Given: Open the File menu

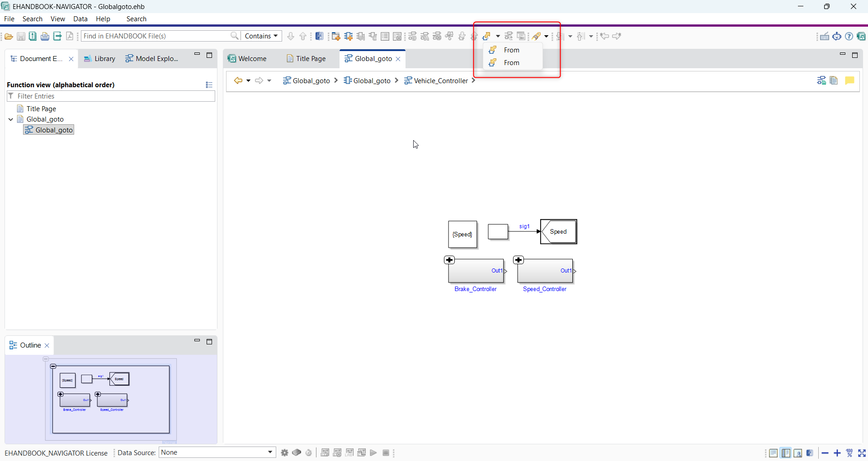Looking at the screenshot, I should (9, 19).
